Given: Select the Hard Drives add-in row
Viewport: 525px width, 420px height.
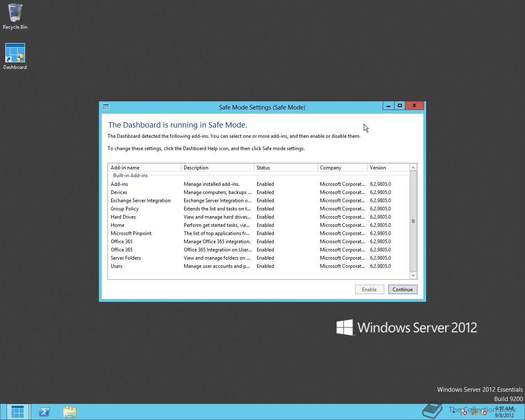Looking at the screenshot, I should pos(259,217).
